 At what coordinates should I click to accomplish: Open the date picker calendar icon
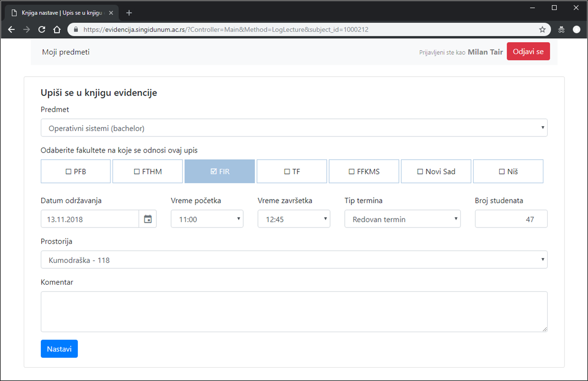[x=148, y=219]
